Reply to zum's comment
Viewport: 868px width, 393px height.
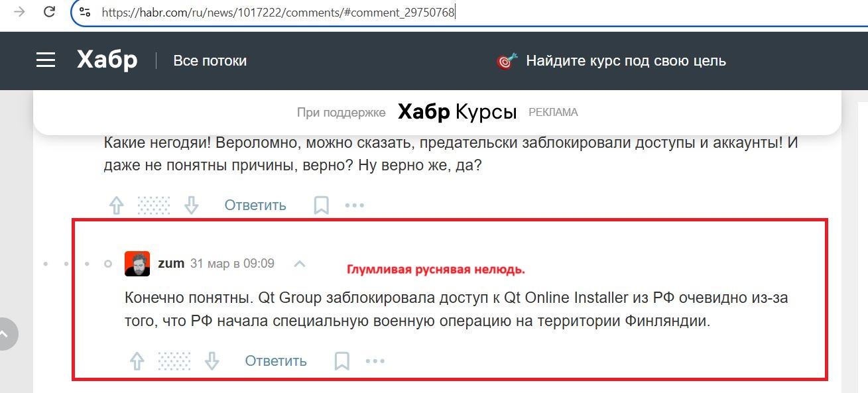tap(276, 361)
